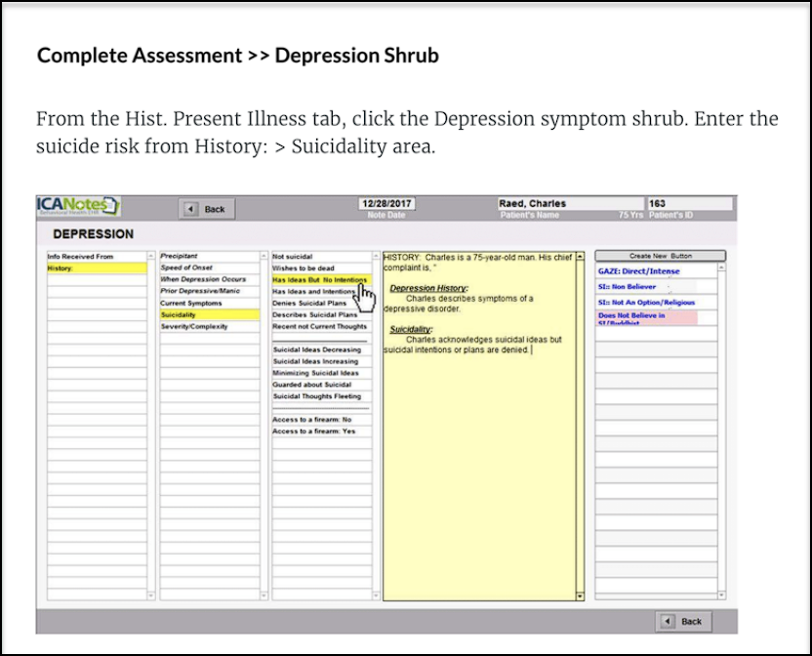The image size is (812, 656).
Task: Click the Patient's Name field Raed, Charles
Action: (570, 204)
